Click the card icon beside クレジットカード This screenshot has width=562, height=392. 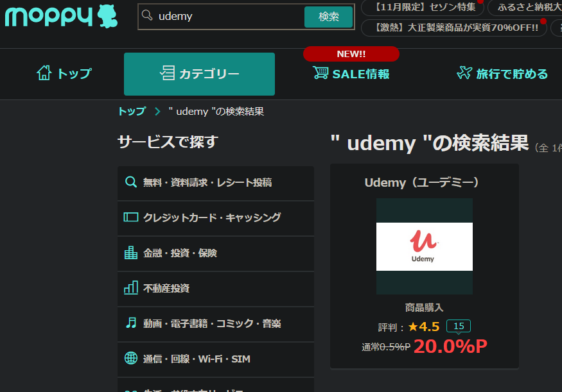pyautogui.click(x=131, y=217)
